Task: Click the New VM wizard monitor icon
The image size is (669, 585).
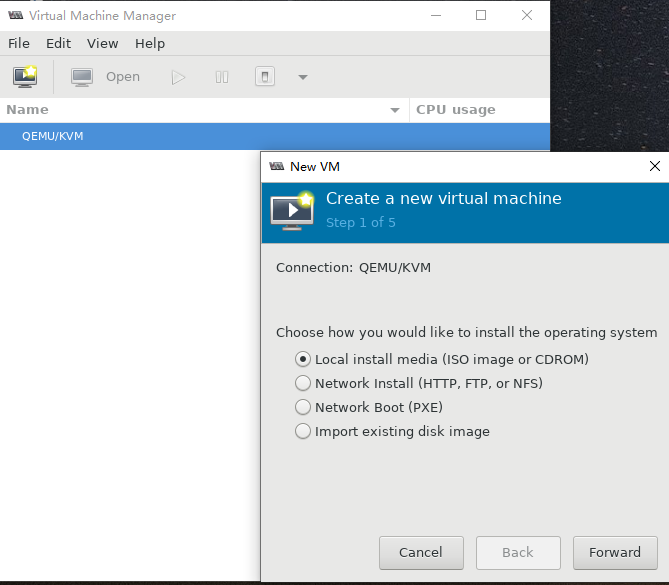Action: (x=293, y=211)
